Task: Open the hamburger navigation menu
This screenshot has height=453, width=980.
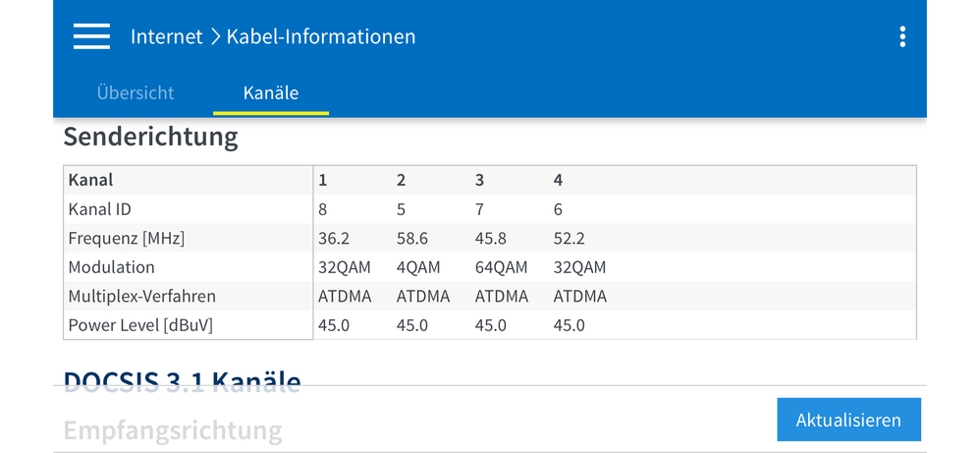Action: tap(91, 36)
